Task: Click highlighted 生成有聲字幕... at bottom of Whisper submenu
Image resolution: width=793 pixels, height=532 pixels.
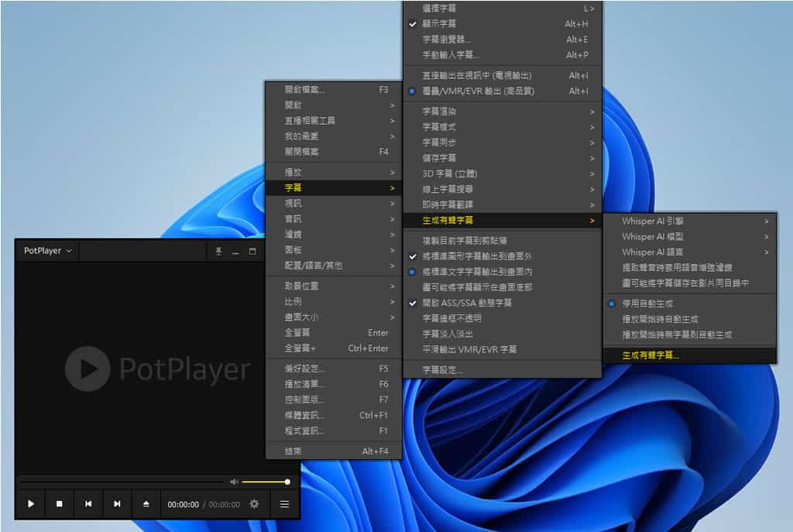Action: pos(689,355)
